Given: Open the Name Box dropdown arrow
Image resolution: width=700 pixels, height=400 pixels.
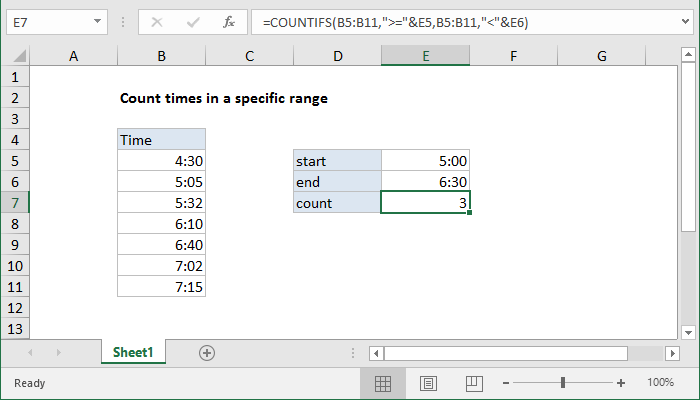Looking at the screenshot, I should click(x=96, y=20).
